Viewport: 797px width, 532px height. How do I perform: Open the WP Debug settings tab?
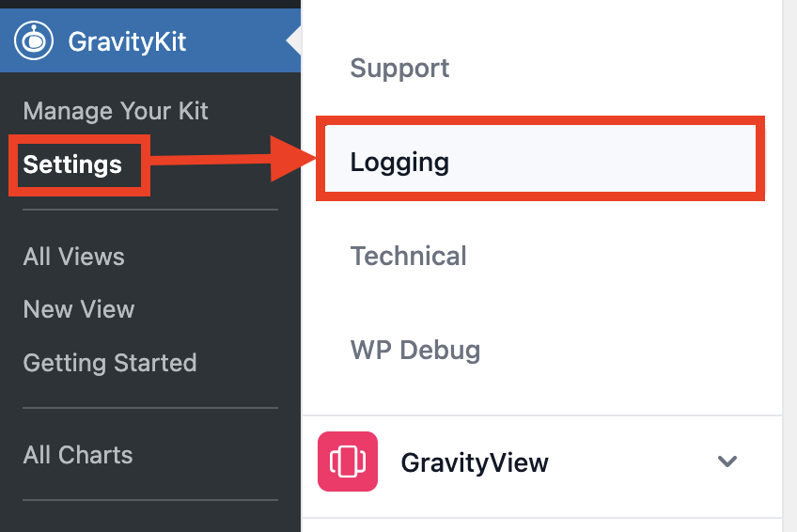click(414, 351)
